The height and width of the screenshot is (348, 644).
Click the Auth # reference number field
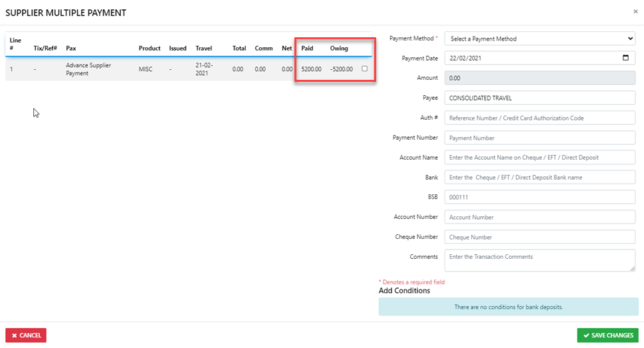coord(540,118)
